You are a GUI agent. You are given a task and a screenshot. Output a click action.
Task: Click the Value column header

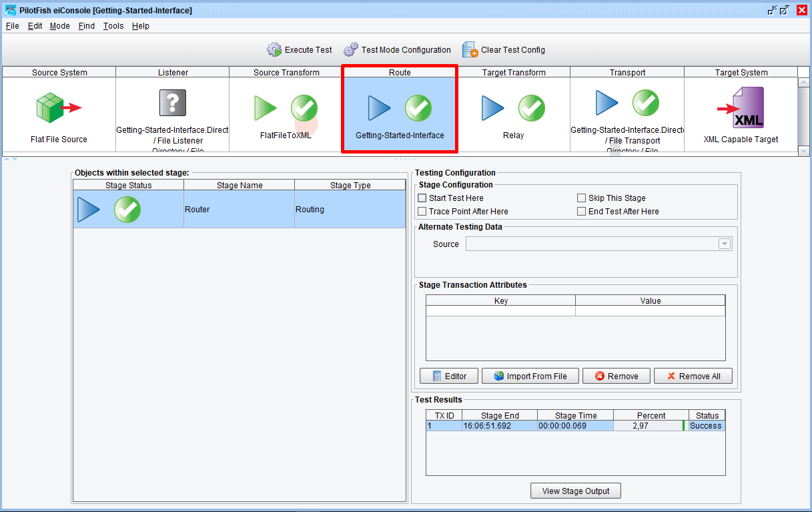pyautogui.click(x=651, y=300)
